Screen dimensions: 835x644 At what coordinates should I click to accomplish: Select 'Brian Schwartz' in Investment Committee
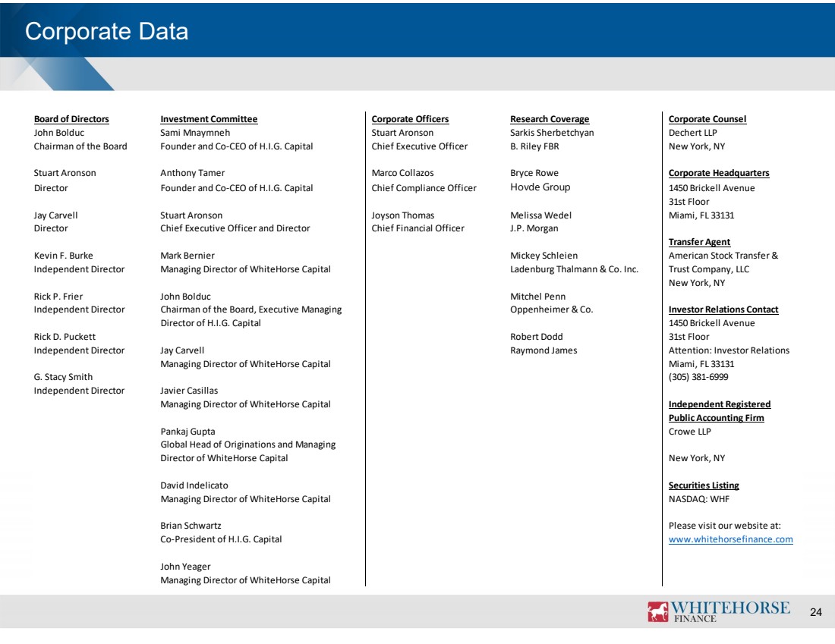click(191, 526)
